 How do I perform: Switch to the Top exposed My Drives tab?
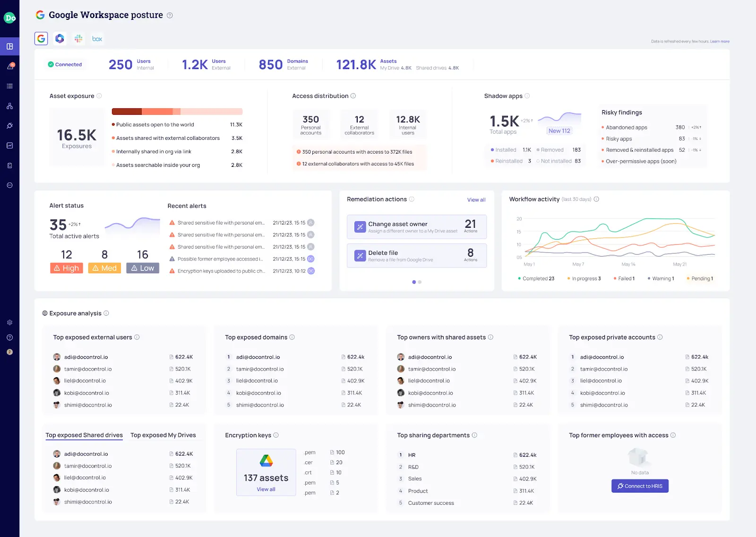pos(164,435)
